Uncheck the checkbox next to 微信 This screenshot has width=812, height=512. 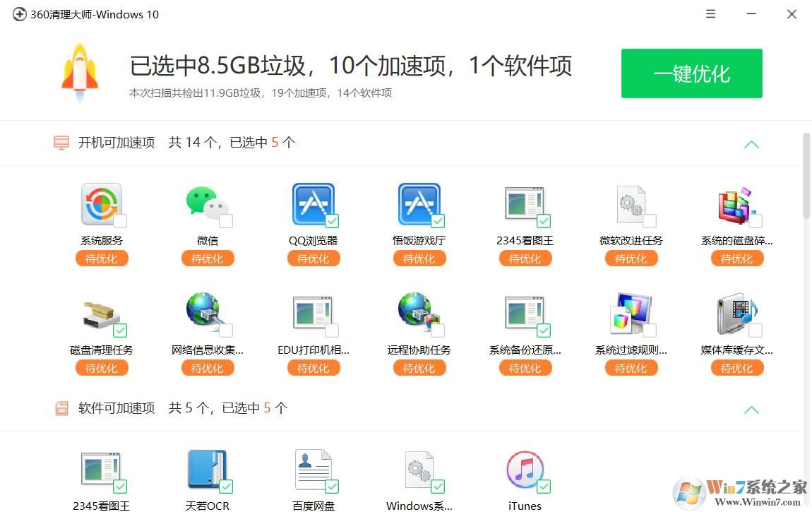click(227, 221)
